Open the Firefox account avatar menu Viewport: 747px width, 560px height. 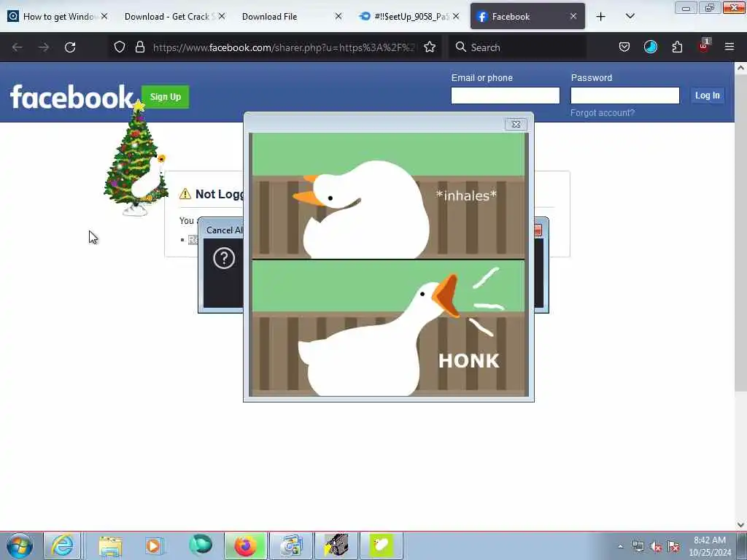coord(650,47)
